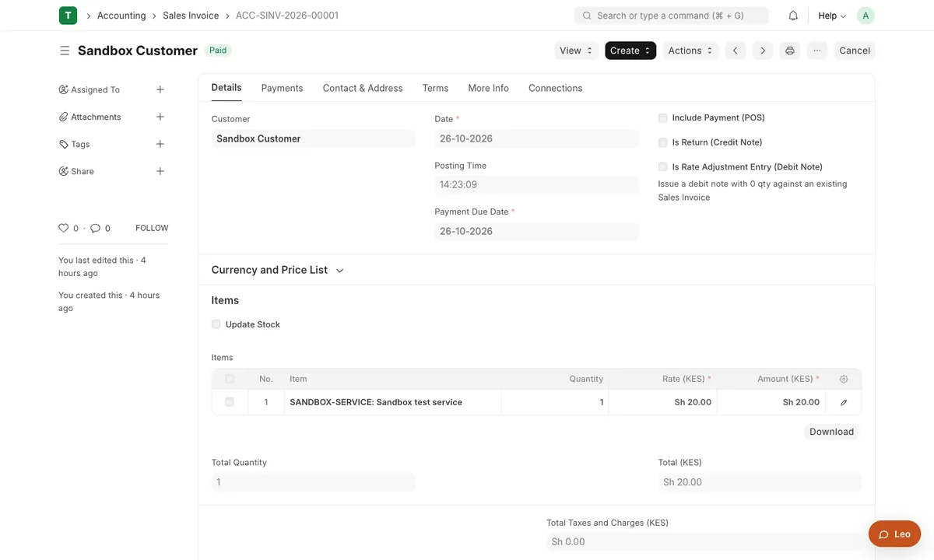Open the More Info tab
Viewport: 934px width, 560px height.
tap(488, 88)
